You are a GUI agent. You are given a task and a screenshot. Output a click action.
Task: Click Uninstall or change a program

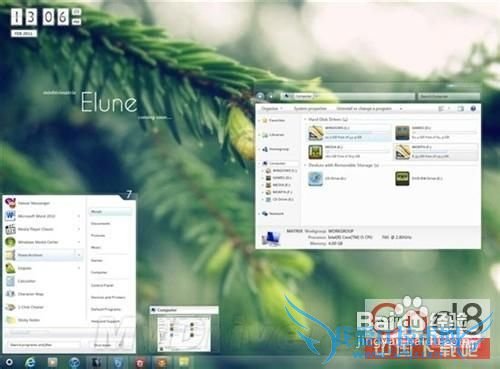[x=364, y=109]
